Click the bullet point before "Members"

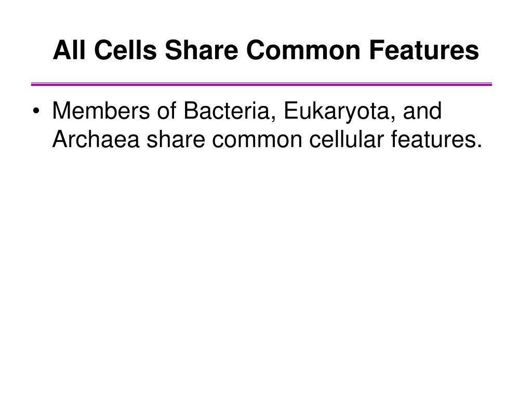36,112
